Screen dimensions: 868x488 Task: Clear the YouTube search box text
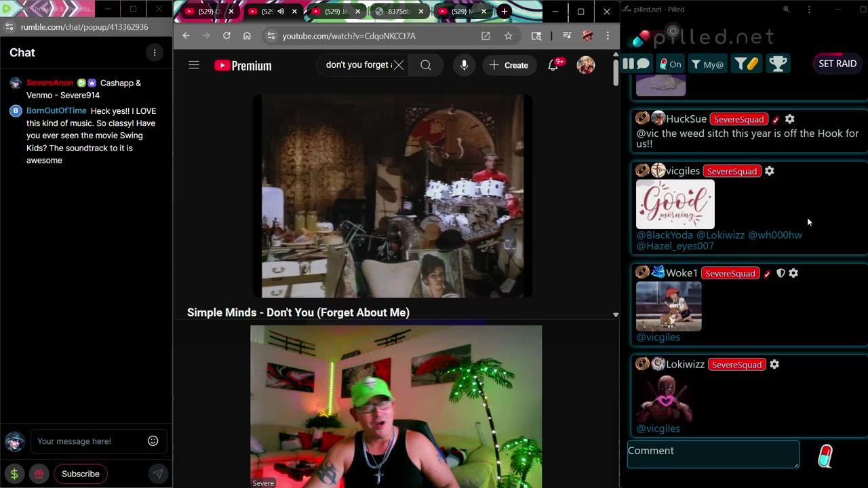click(399, 65)
